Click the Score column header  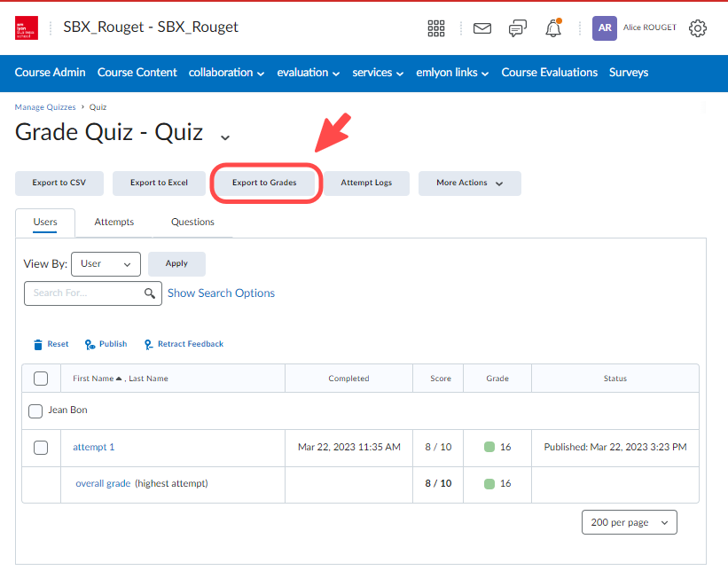(440, 379)
